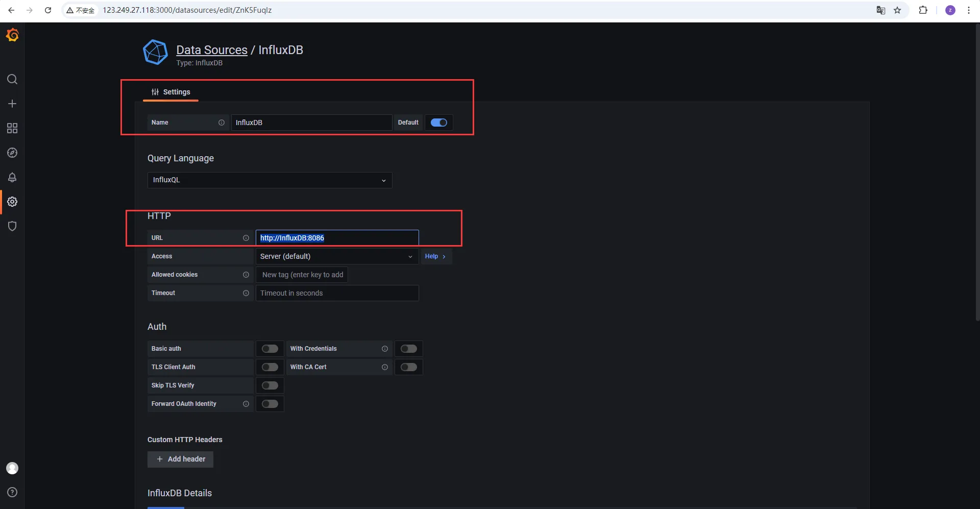Viewport: 980px width, 509px height.
Task: Toggle the Default data source switch
Action: point(439,123)
